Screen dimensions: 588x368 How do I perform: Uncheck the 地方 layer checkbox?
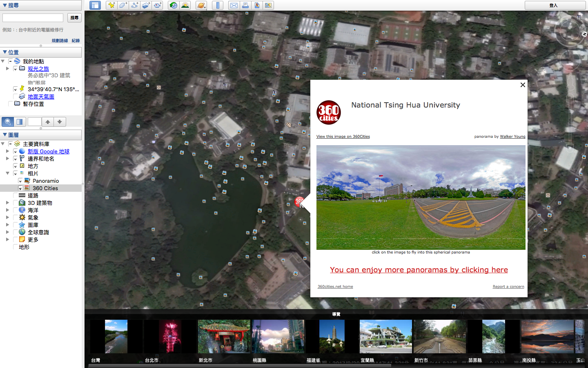pyautogui.click(x=15, y=166)
